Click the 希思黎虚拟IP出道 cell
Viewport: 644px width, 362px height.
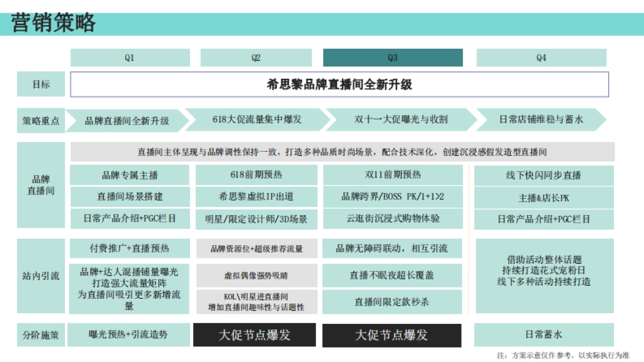256,197
